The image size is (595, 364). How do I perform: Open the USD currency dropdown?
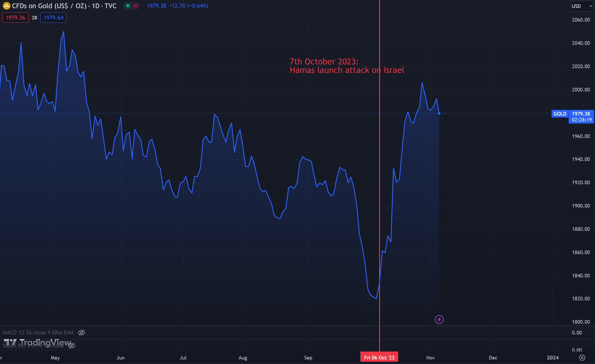(581, 6)
